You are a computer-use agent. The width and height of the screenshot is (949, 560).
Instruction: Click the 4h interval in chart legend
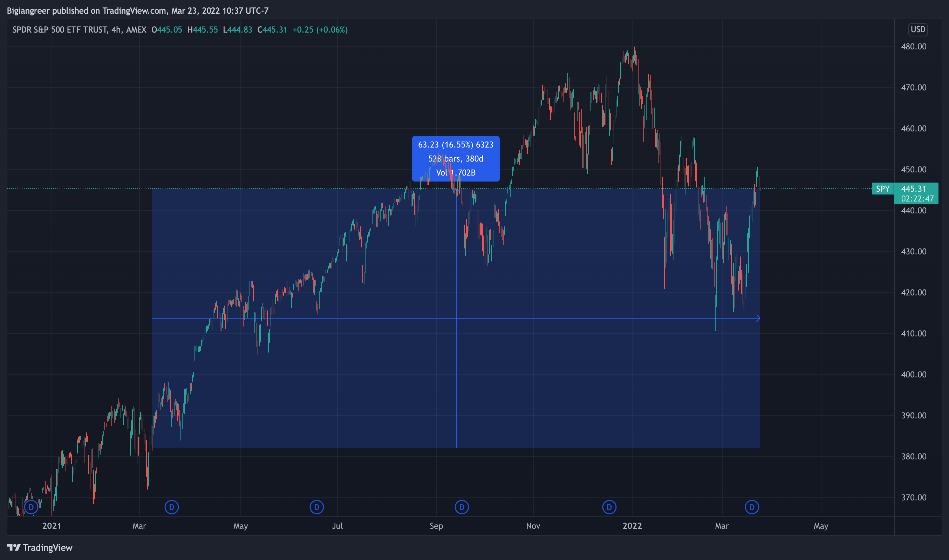click(x=116, y=30)
